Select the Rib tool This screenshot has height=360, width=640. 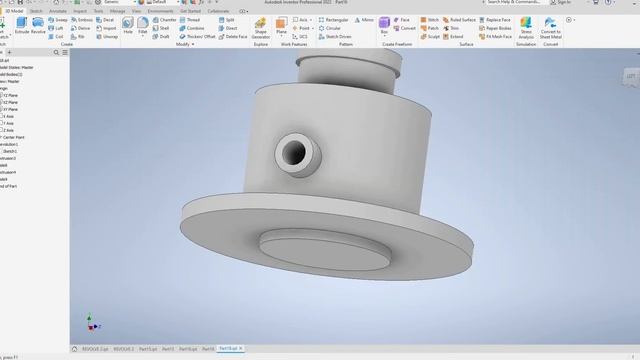coord(78,37)
